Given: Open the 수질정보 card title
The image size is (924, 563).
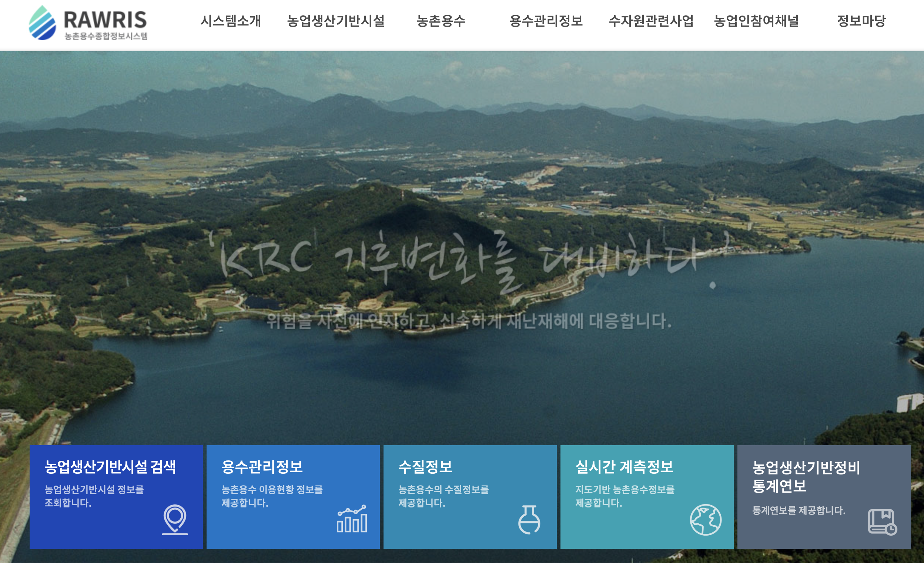Looking at the screenshot, I should tap(425, 467).
